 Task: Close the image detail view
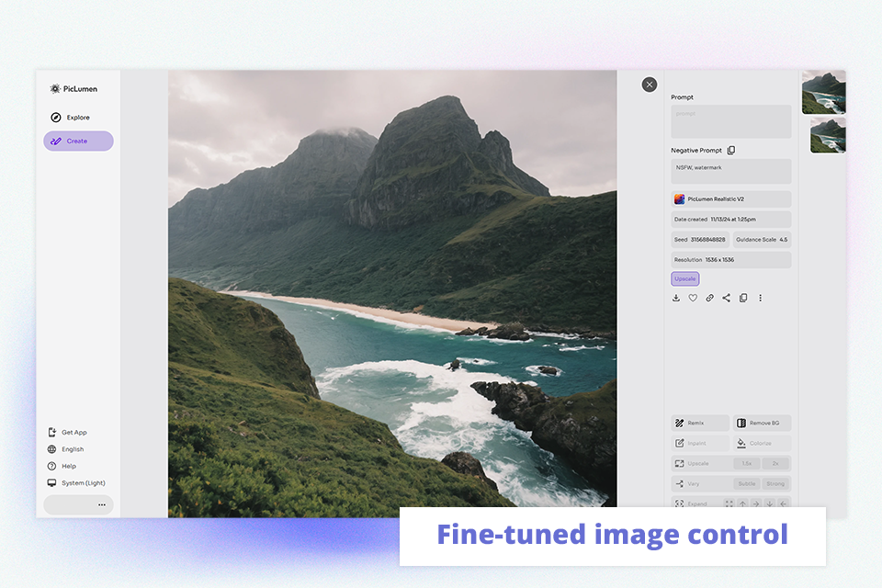(x=650, y=85)
